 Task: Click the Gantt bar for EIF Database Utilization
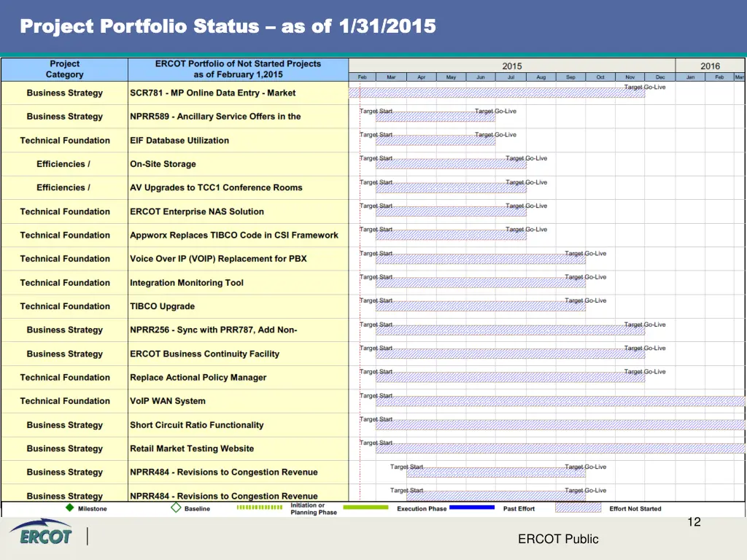436,141
